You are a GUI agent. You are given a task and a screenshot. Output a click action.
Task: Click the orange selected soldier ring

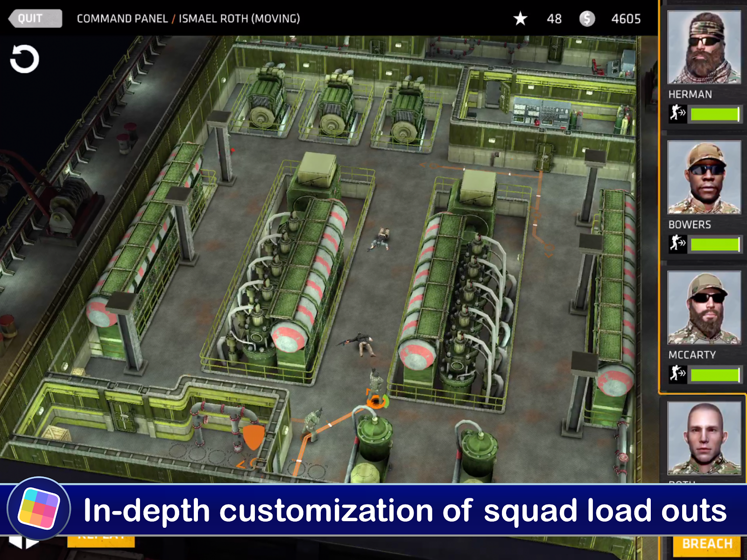pyautogui.click(x=376, y=401)
